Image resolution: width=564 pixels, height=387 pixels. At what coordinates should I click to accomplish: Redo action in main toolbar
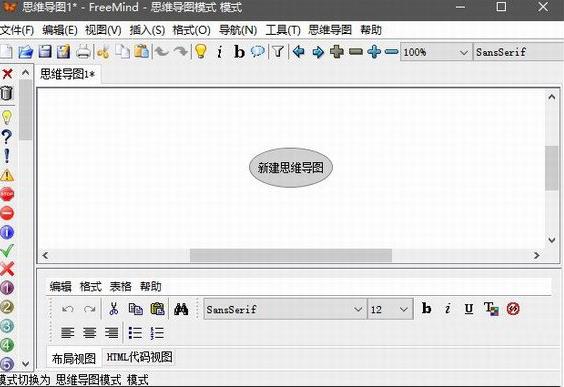click(181, 52)
